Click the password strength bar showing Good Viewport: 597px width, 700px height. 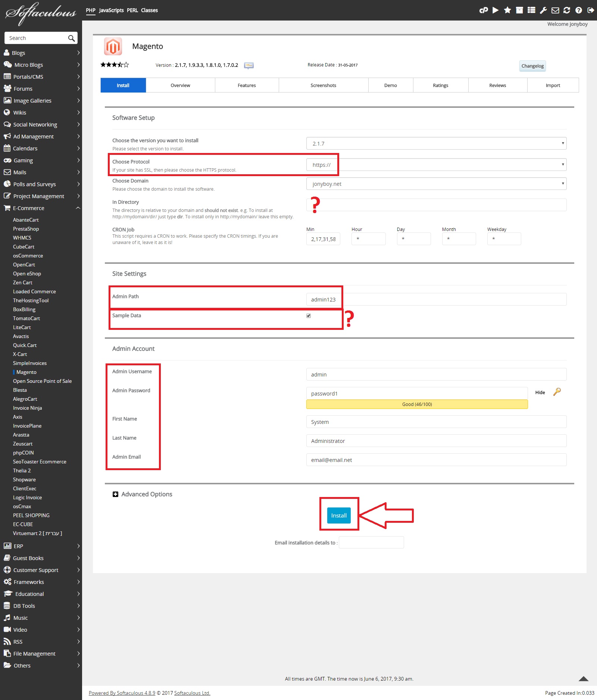(417, 404)
